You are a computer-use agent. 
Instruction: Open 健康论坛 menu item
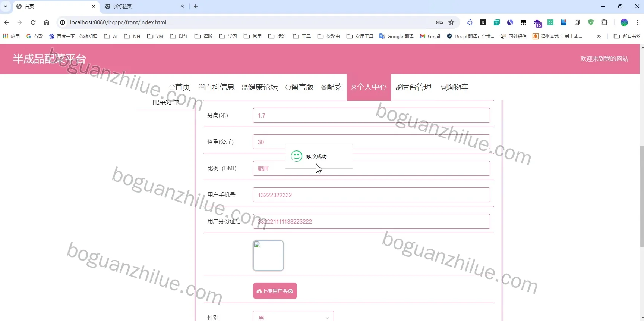pos(260,87)
